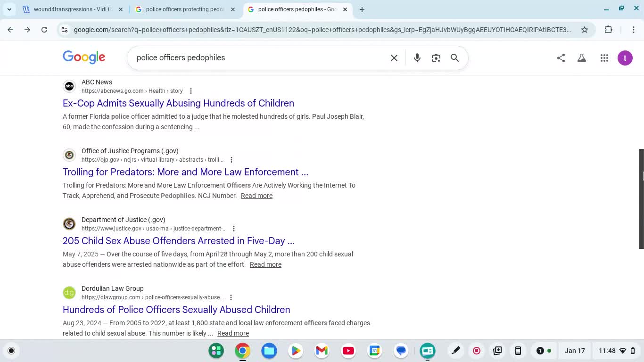This screenshot has width=644, height=362.
Task: Open the share options icon
Action: tap(561, 58)
